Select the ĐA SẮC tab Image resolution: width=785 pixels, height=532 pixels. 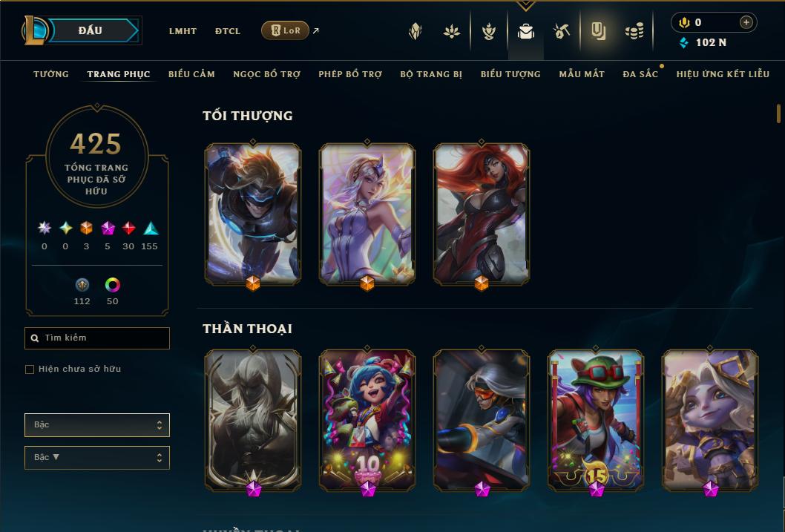click(x=640, y=74)
